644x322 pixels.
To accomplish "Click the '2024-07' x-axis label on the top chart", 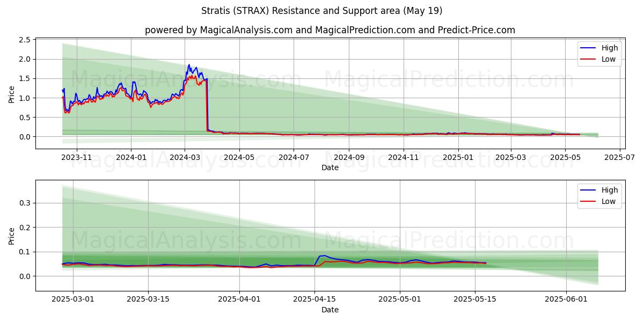I will (293, 158).
